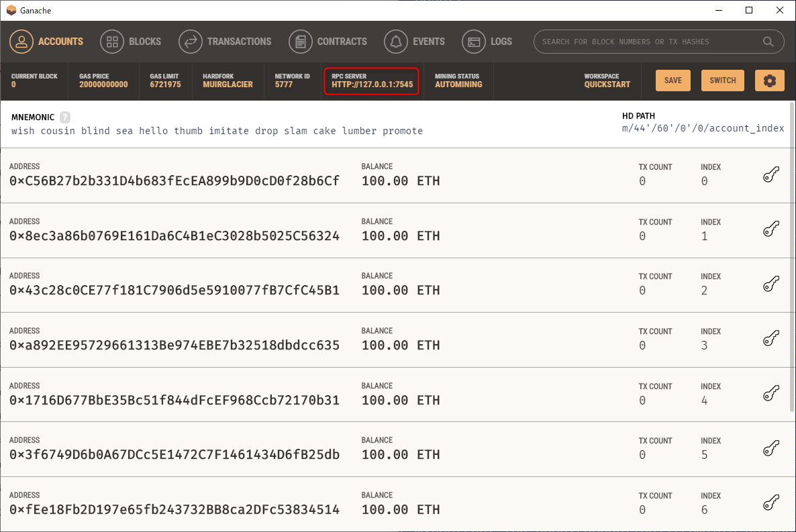This screenshot has height=532, width=796.
Task: Show private key for account index 0
Action: tap(771, 175)
